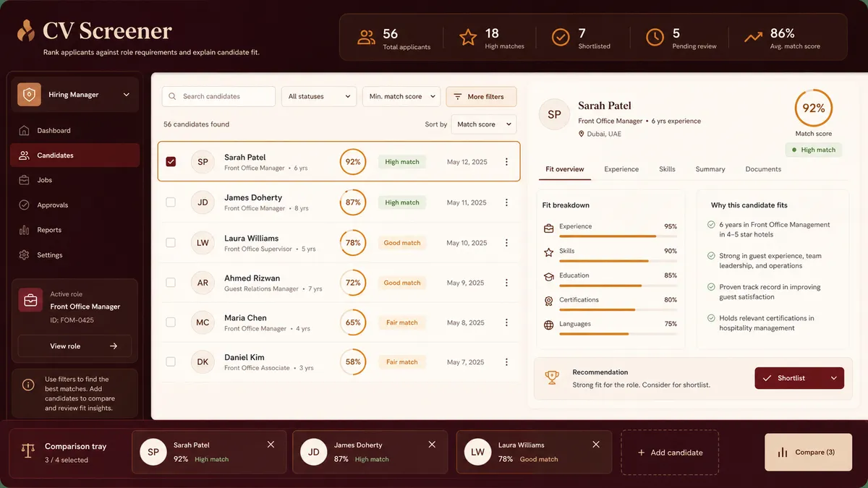Click the Certifications 80% progress bar
This screenshot has height=488, width=868.
[618, 309]
